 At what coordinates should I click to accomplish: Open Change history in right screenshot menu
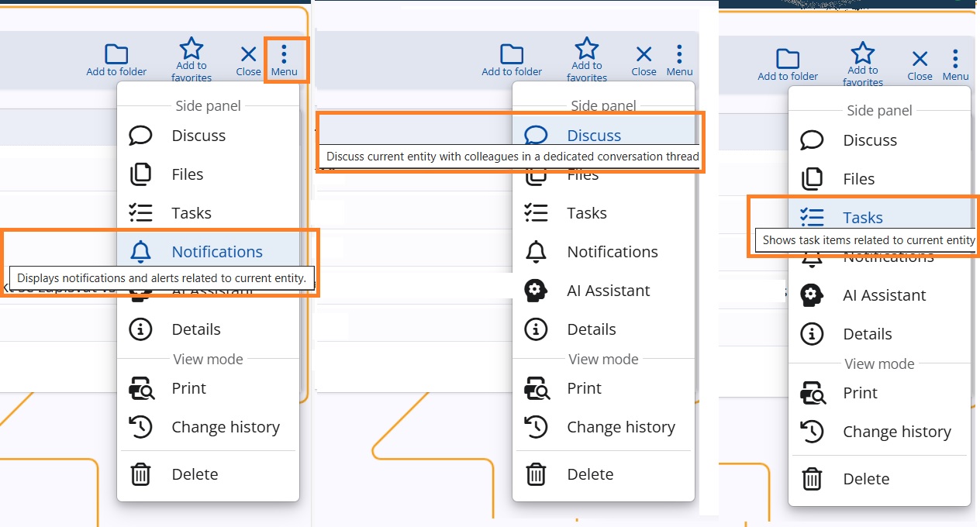(x=879, y=432)
